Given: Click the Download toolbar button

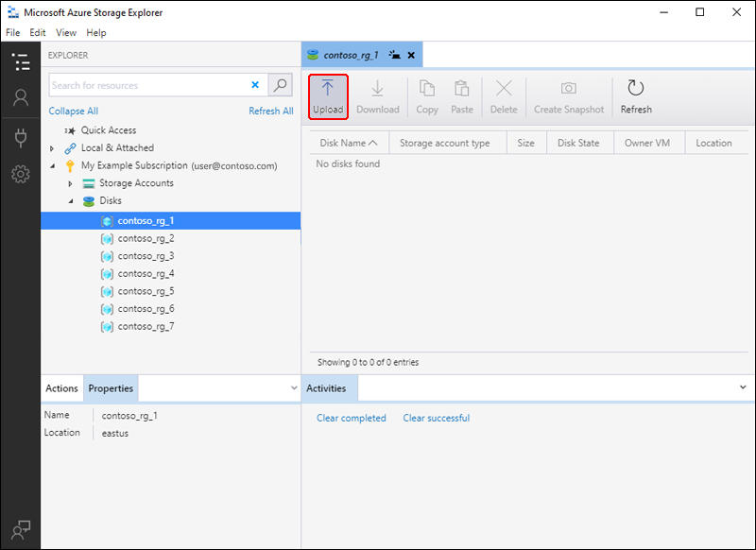Looking at the screenshot, I should tap(377, 97).
